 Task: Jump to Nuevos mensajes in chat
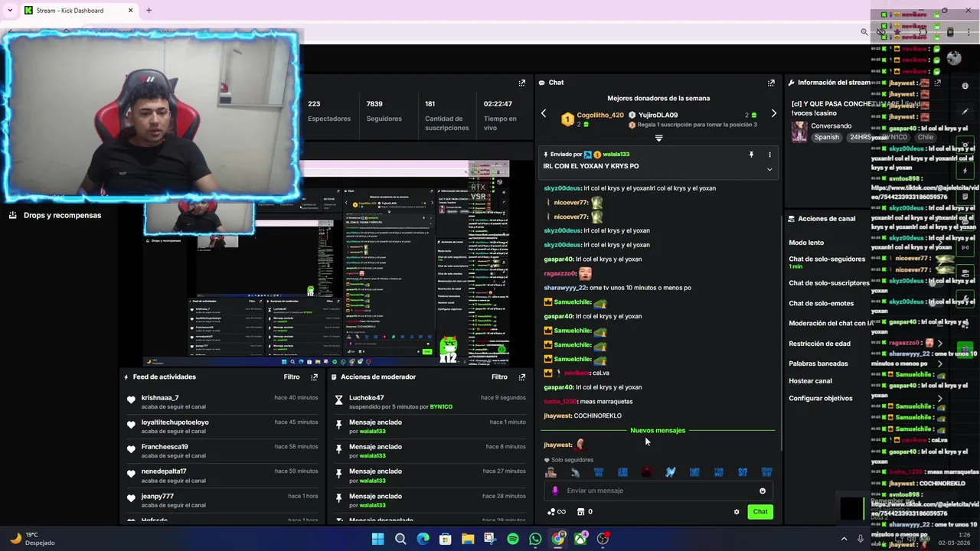[x=658, y=431]
